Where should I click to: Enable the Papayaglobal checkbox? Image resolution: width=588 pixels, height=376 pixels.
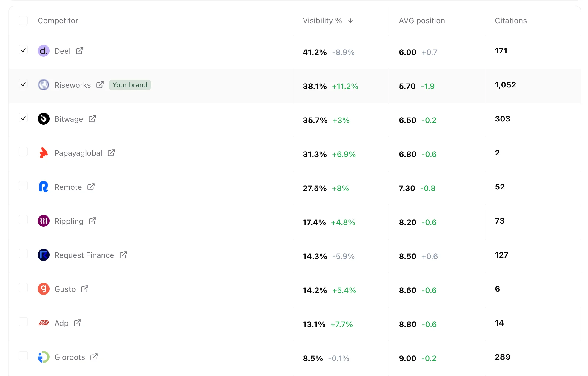[23, 152]
